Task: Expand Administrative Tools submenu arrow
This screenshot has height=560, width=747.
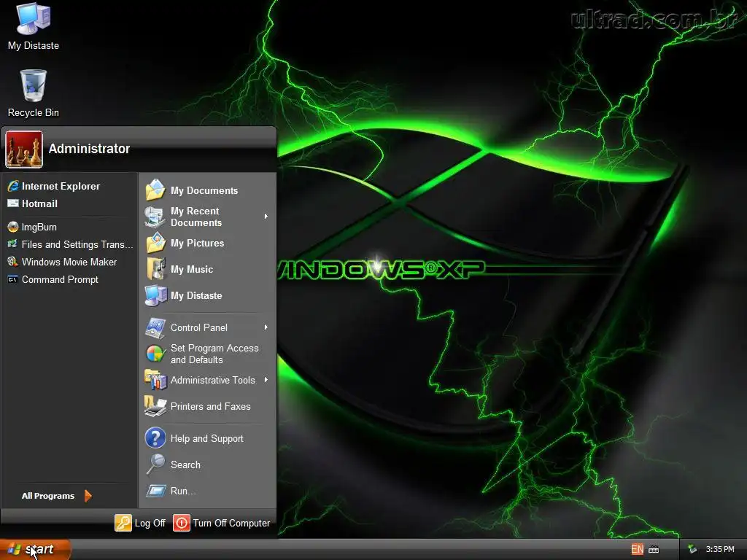Action: (266, 380)
